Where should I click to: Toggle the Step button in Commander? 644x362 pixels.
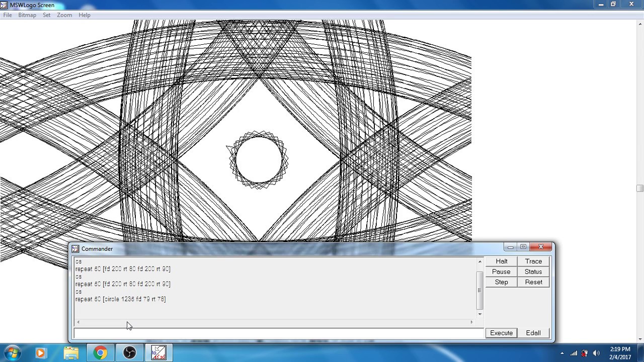tap(501, 282)
